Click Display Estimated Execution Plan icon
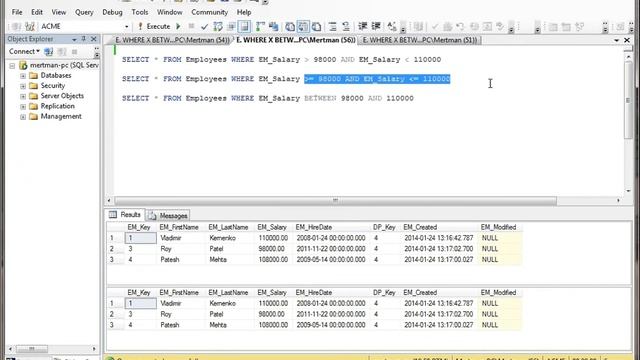The width and height of the screenshot is (640, 360). [218, 27]
